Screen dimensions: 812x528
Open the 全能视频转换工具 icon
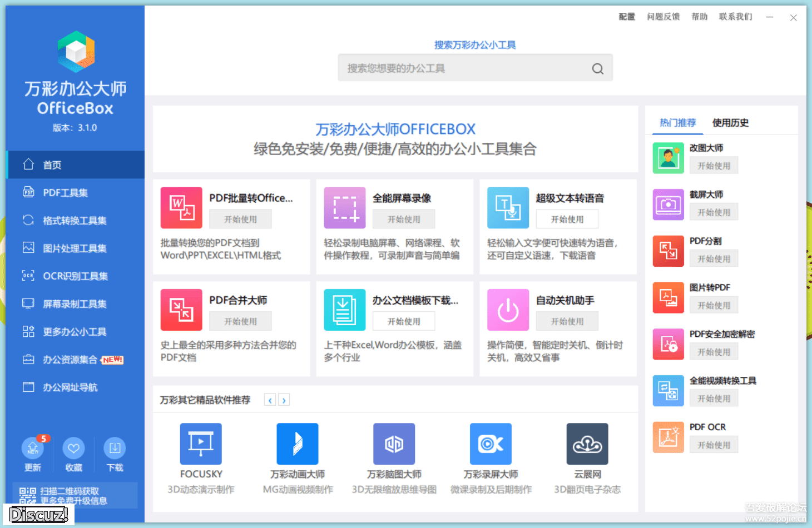coord(669,391)
